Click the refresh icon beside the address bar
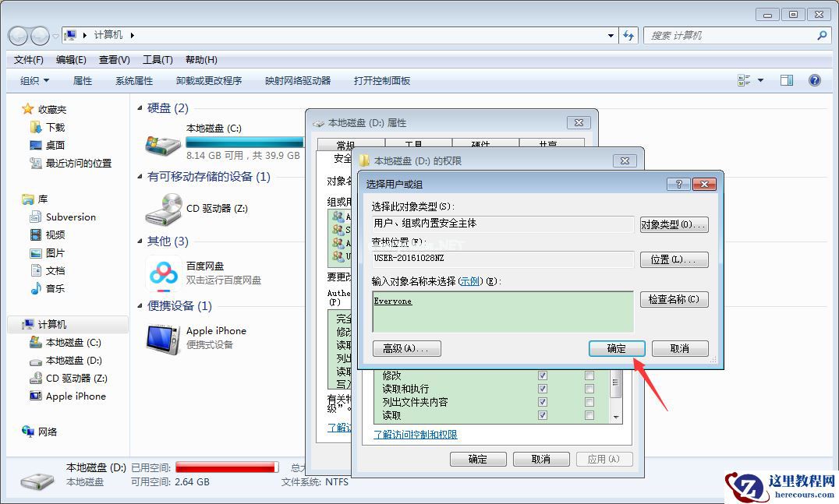This screenshot has width=839, height=504. click(x=628, y=35)
